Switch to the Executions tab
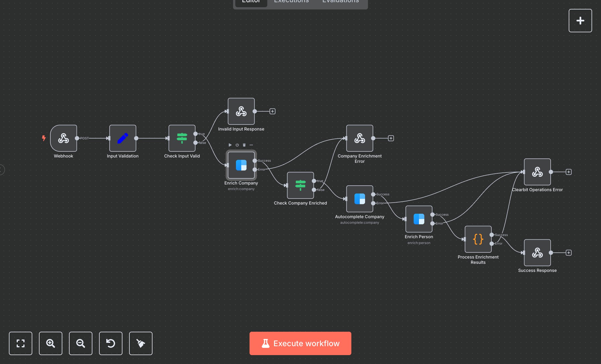The image size is (601, 364). (x=291, y=2)
